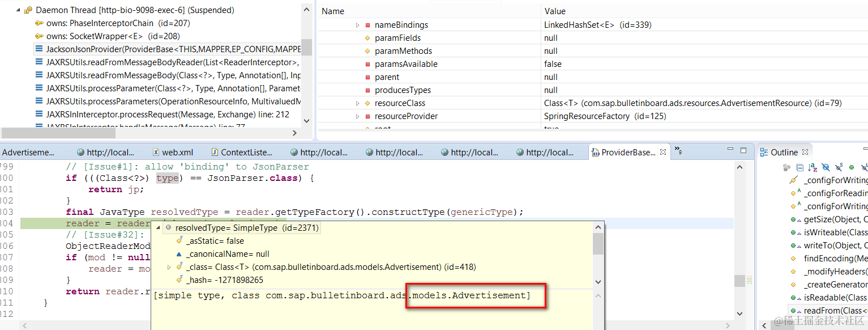Select JAXRSUtils.readFromMessageBodyReader stack frame
Viewport: 868px width, 330px height.
168,62
